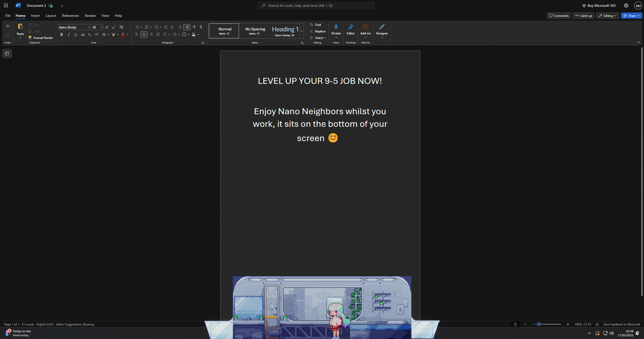Open Word settings gear
The width and height of the screenshot is (644, 339).
click(626, 6)
